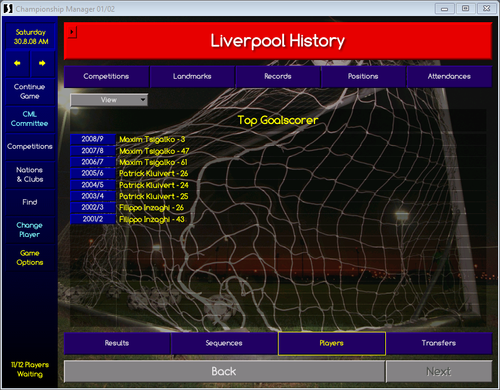This screenshot has height=390, width=500.
Task: Click Maxim Tsigalko - 47 entry
Action: pos(154,151)
